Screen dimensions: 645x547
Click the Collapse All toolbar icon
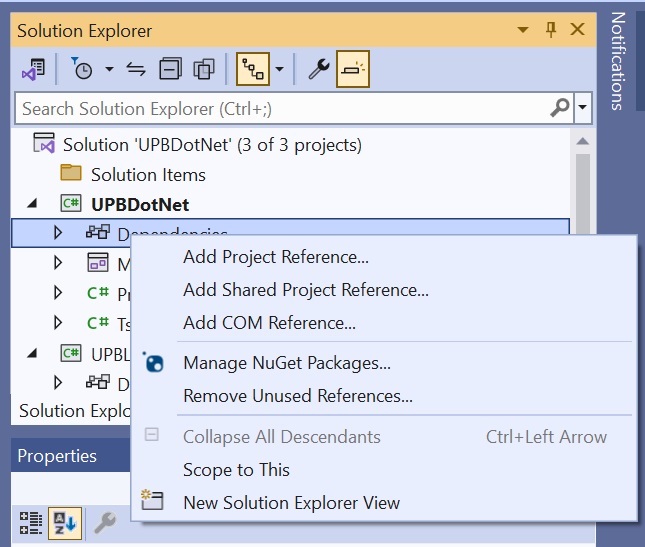(171, 69)
